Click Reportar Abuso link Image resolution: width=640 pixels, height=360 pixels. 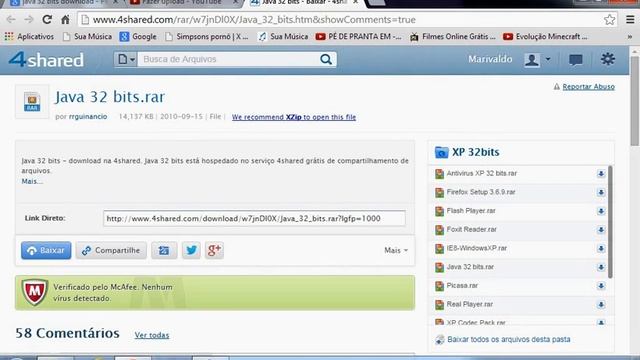(x=588, y=87)
